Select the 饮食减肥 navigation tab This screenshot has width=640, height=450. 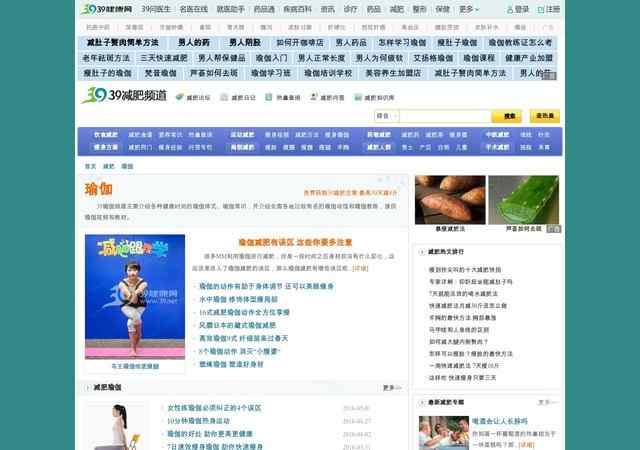pos(107,134)
